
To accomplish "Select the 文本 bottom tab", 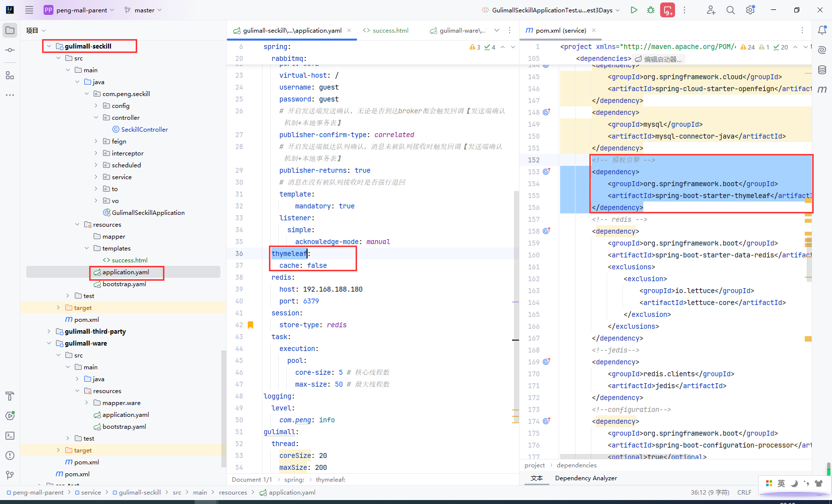I will point(537,478).
